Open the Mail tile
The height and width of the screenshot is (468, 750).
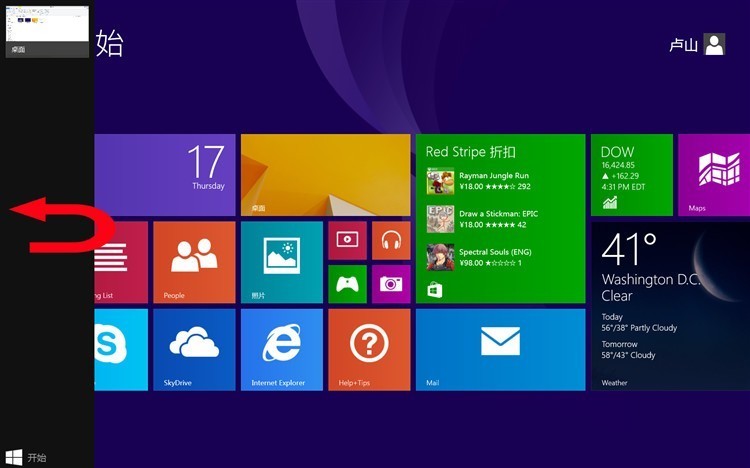point(500,350)
